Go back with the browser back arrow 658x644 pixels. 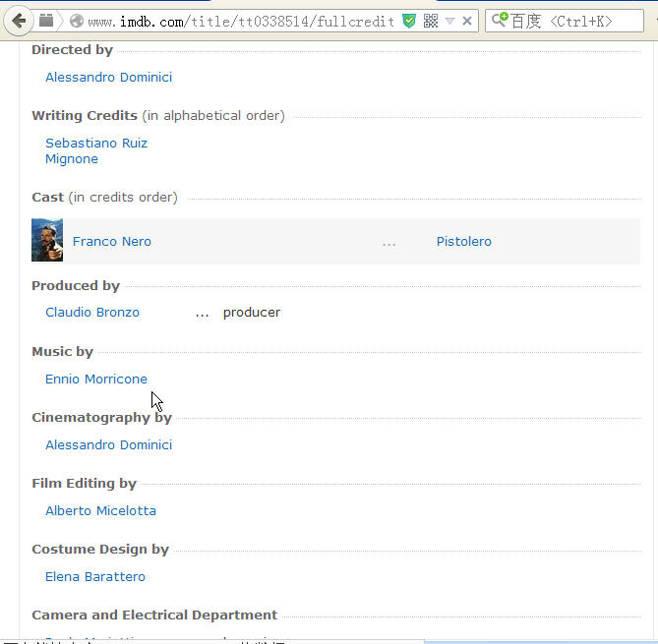(x=19, y=21)
